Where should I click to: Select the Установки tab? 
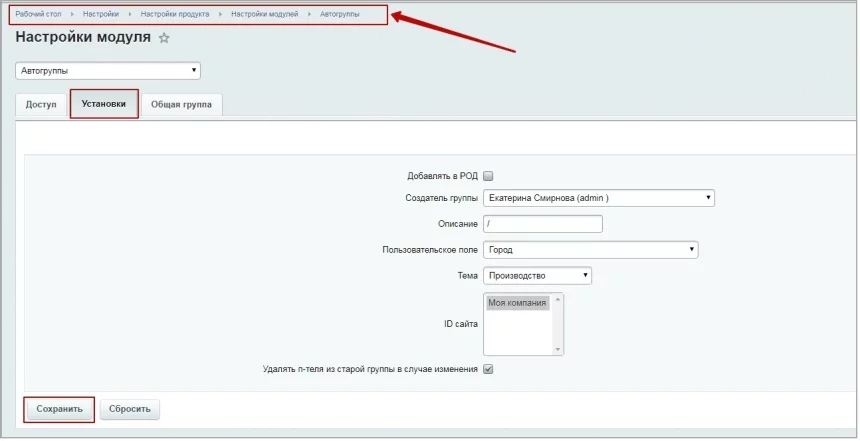pyautogui.click(x=104, y=104)
